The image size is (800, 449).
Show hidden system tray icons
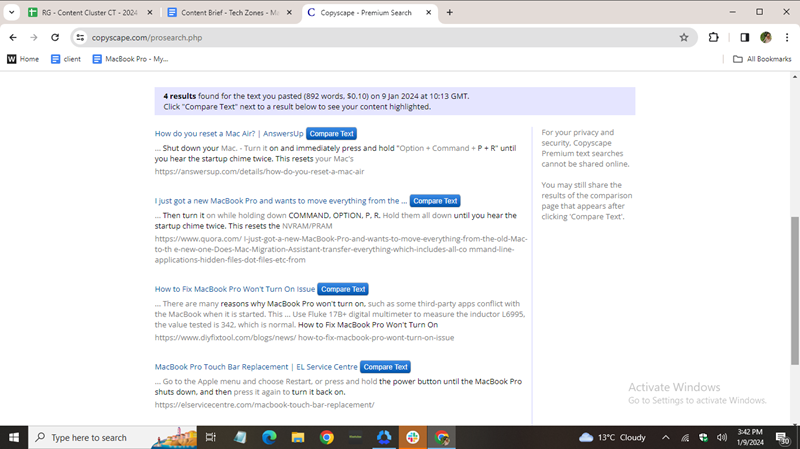coord(665,437)
